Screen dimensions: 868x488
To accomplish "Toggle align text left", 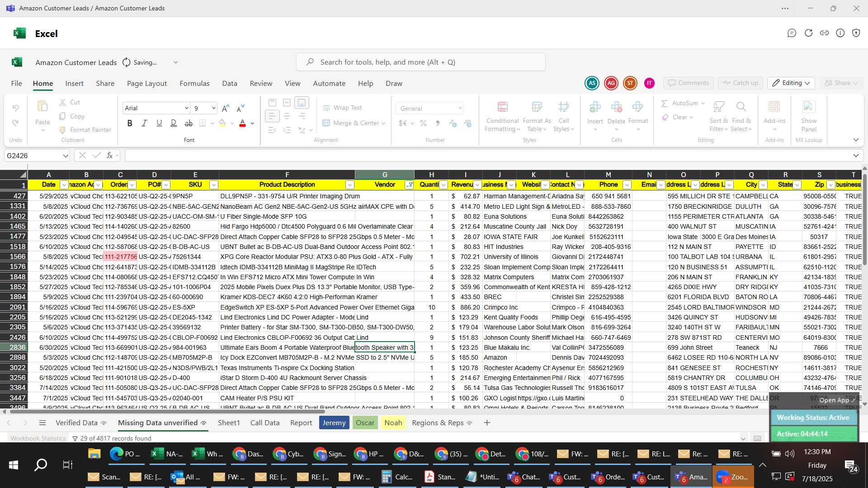I will [x=272, y=117].
